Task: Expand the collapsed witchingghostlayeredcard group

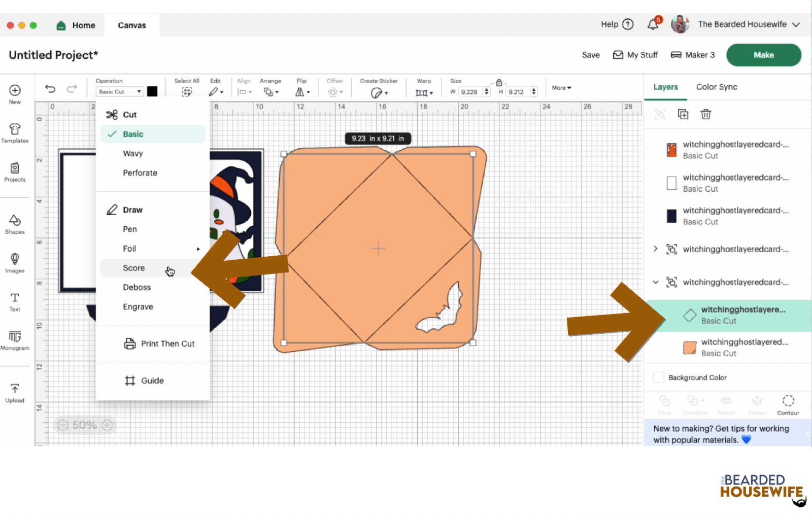Action: click(x=655, y=249)
